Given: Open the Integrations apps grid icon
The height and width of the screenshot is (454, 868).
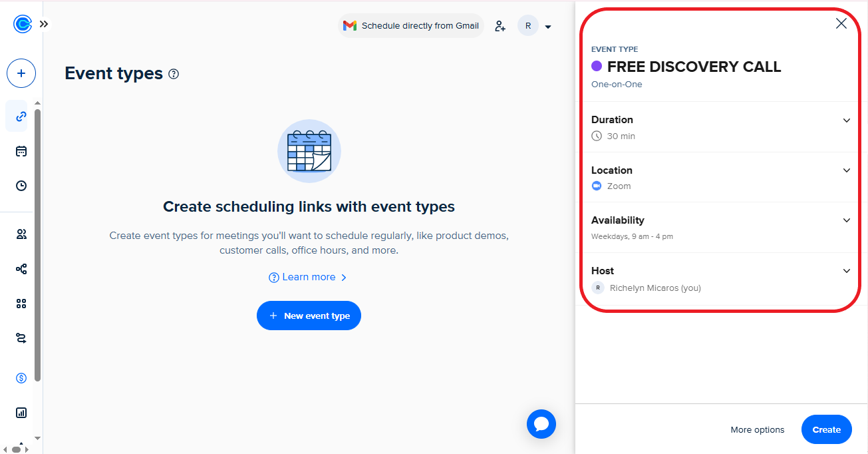Looking at the screenshot, I should 21,304.
